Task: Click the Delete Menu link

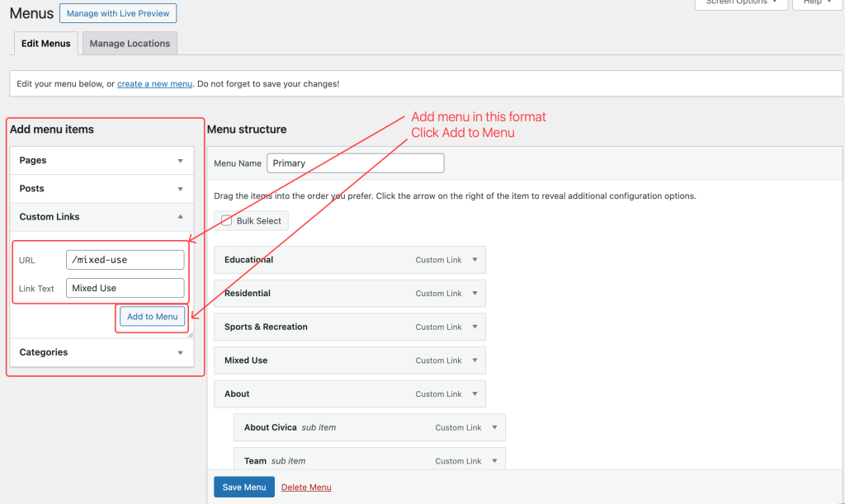Action: point(306,488)
